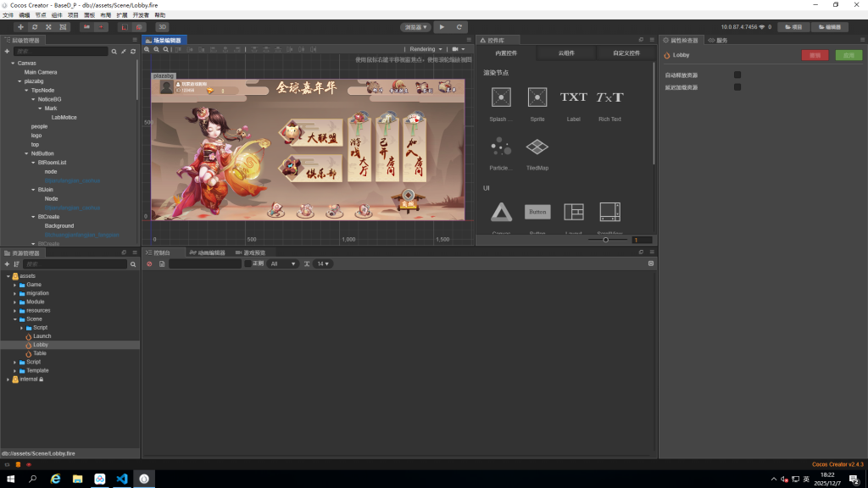The width and height of the screenshot is (868, 488).
Task: Click the red 撤销 revert button
Action: [815, 55]
